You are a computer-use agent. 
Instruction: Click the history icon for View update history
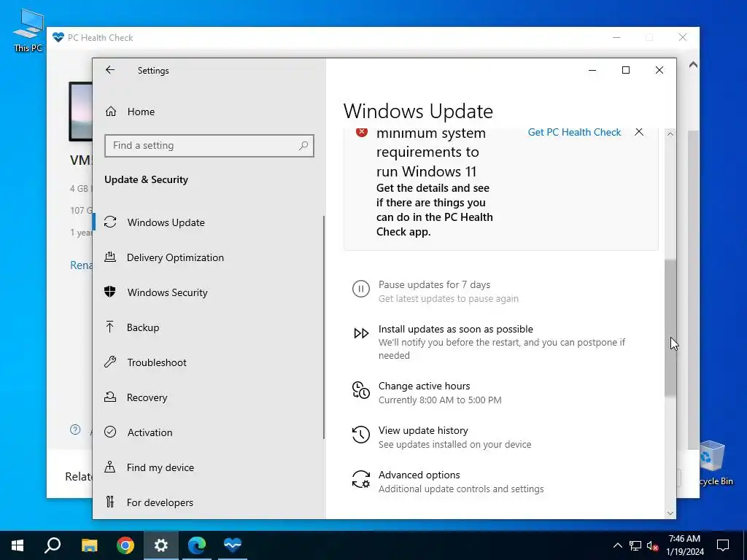point(360,435)
